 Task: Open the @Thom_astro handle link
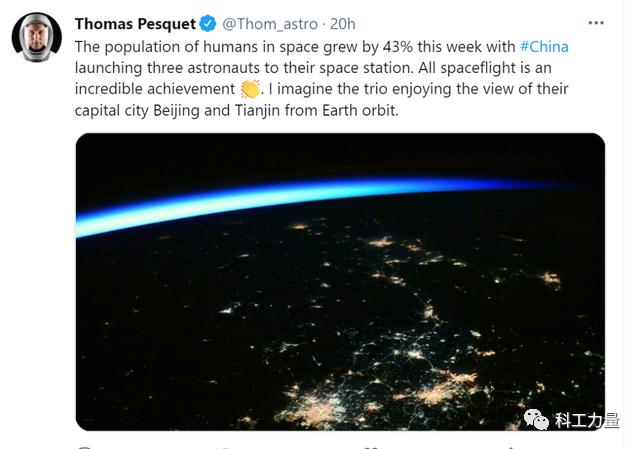click(268, 23)
